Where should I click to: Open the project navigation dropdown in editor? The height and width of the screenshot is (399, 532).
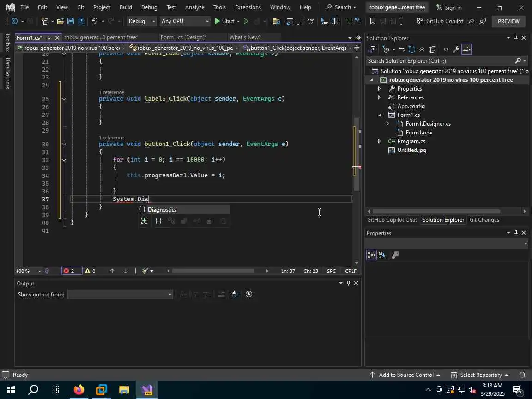pyautogui.click(x=71, y=48)
